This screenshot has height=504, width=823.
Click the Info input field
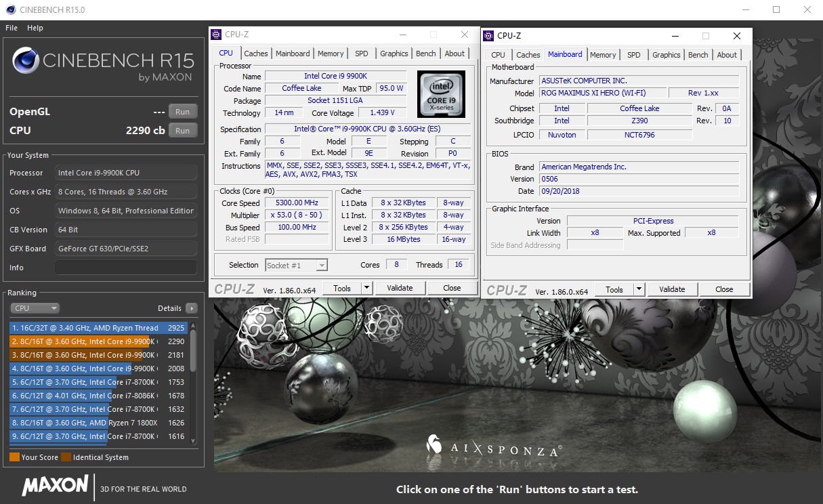126,268
